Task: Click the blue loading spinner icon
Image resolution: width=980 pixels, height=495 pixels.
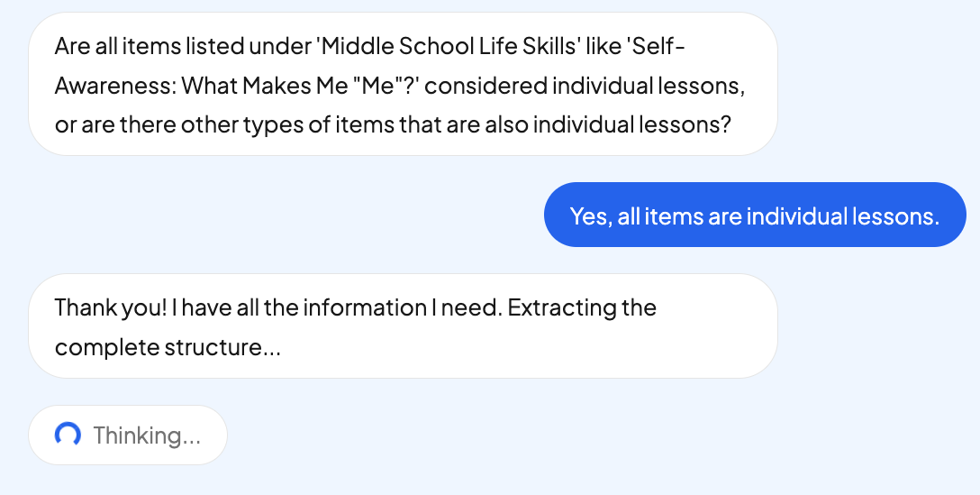Action: tap(68, 435)
